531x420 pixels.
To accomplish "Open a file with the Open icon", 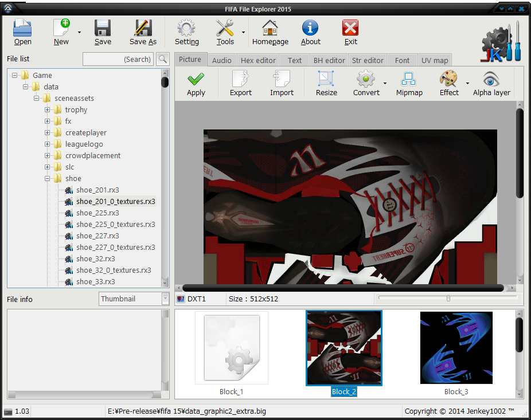I will click(x=22, y=32).
